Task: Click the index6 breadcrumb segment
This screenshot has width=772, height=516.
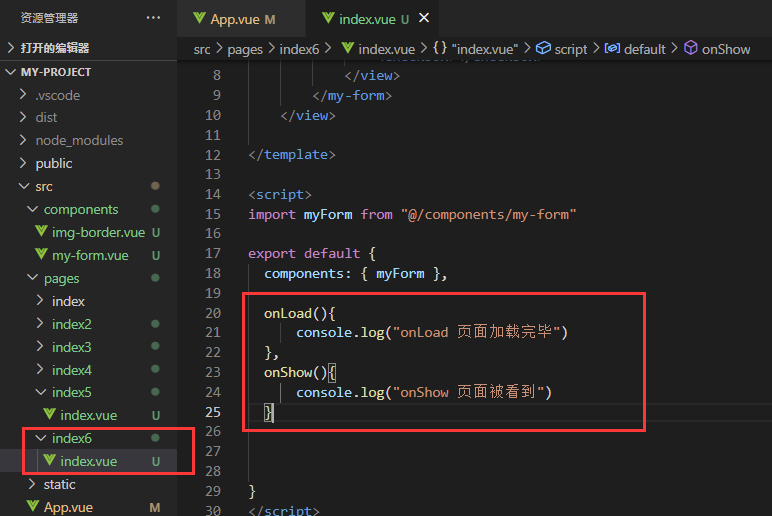Action: tap(299, 49)
